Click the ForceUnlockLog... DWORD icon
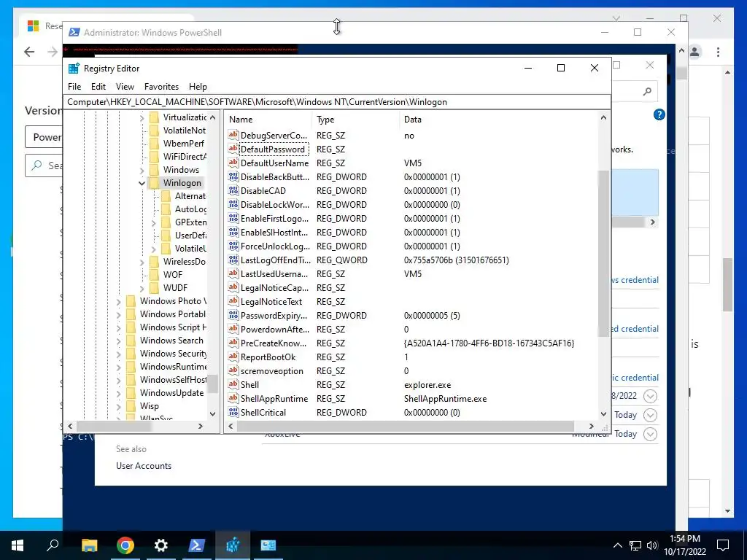The height and width of the screenshot is (560, 747). pyautogui.click(x=233, y=246)
